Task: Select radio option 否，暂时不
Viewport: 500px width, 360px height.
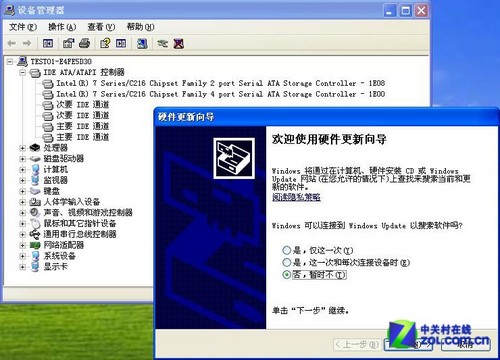Action: [287, 275]
